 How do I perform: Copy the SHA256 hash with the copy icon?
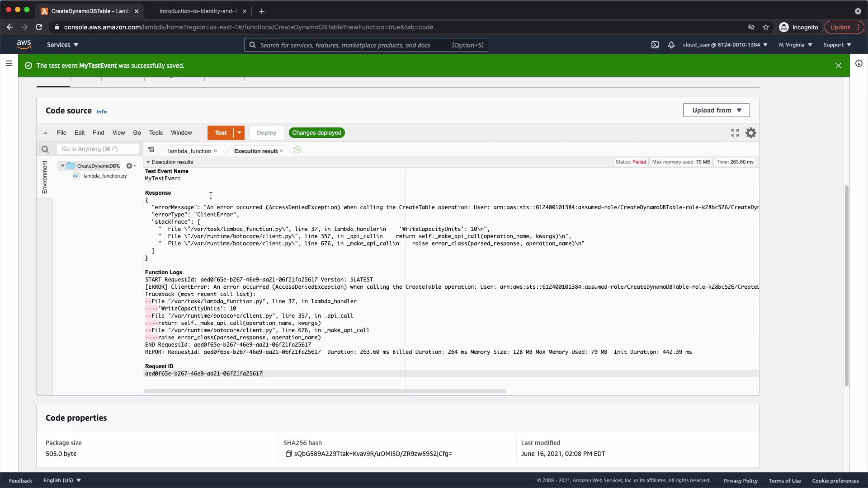288,454
